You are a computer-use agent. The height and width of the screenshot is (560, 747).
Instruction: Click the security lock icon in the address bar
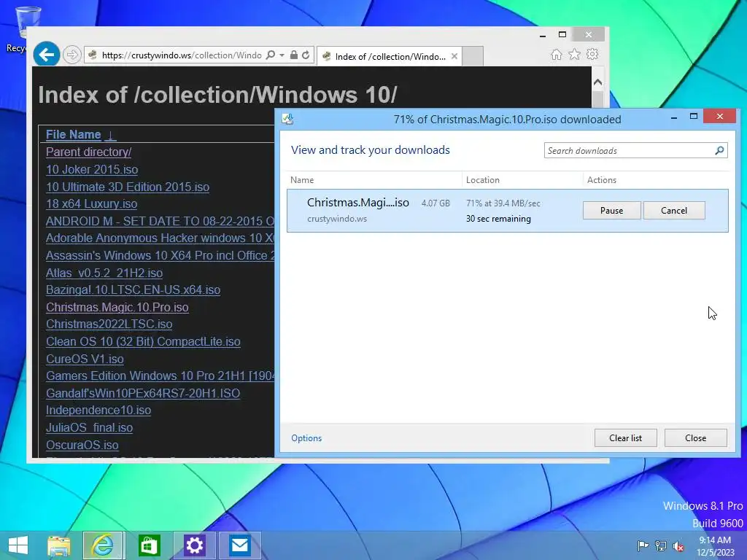(x=294, y=55)
